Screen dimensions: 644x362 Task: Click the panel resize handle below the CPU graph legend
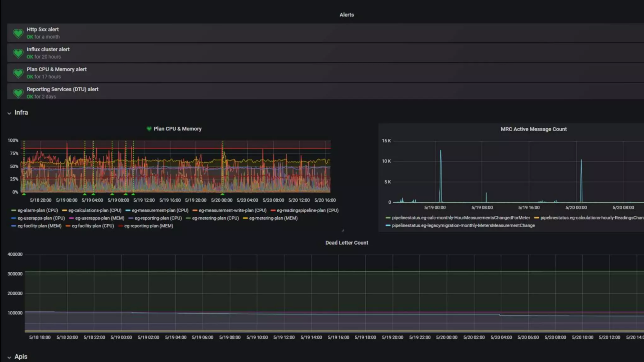pyautogui.click(x=342, y=230)
